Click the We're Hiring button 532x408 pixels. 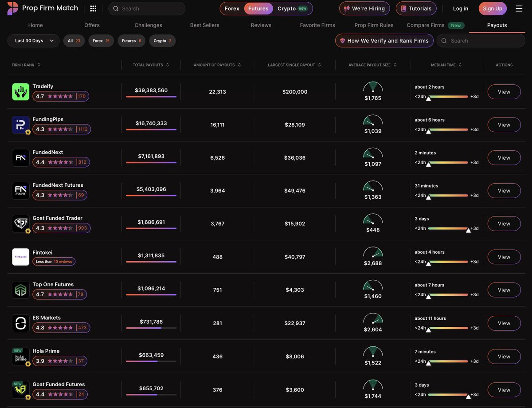tap(364, 8)
